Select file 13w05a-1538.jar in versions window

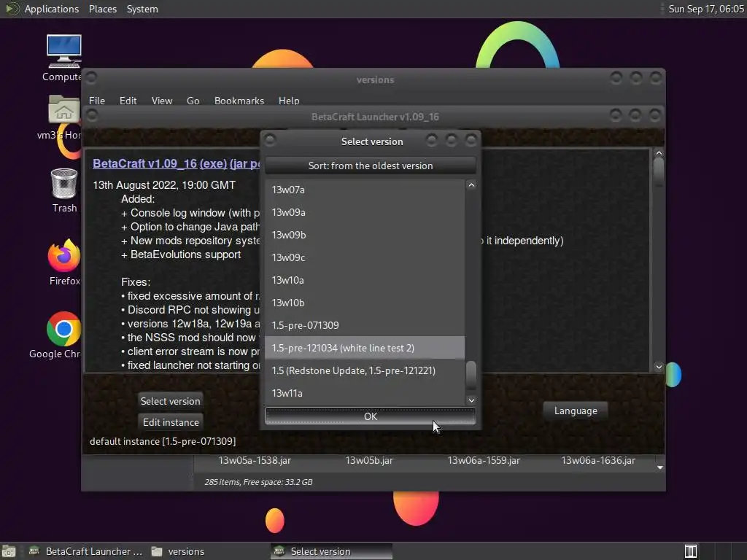click(255, 461)
